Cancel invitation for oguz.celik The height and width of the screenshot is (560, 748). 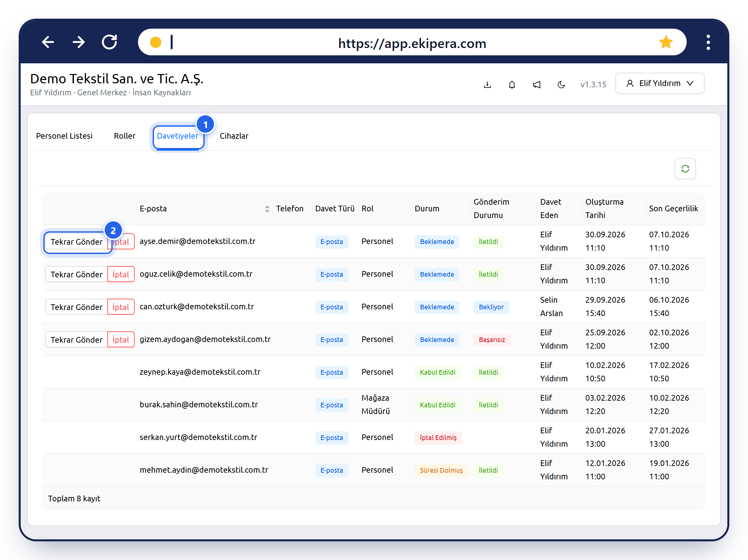[121, 274]
